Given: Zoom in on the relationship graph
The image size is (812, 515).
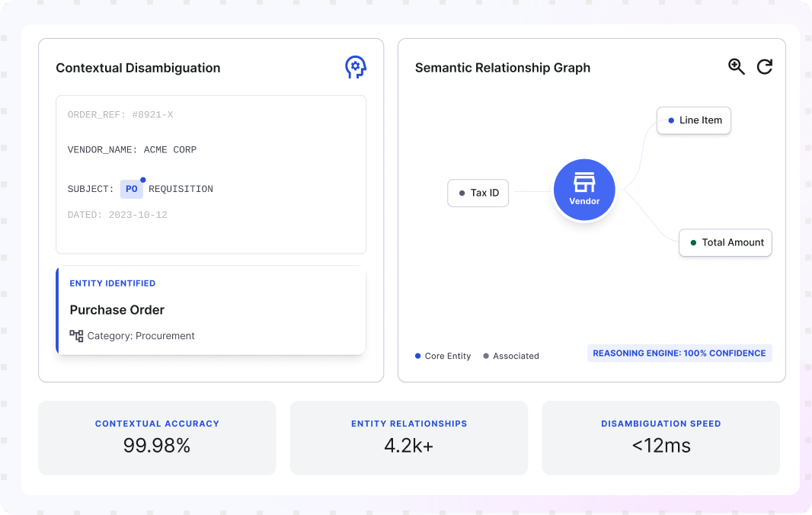Looking at the screenshot, I should coord(737,67).
